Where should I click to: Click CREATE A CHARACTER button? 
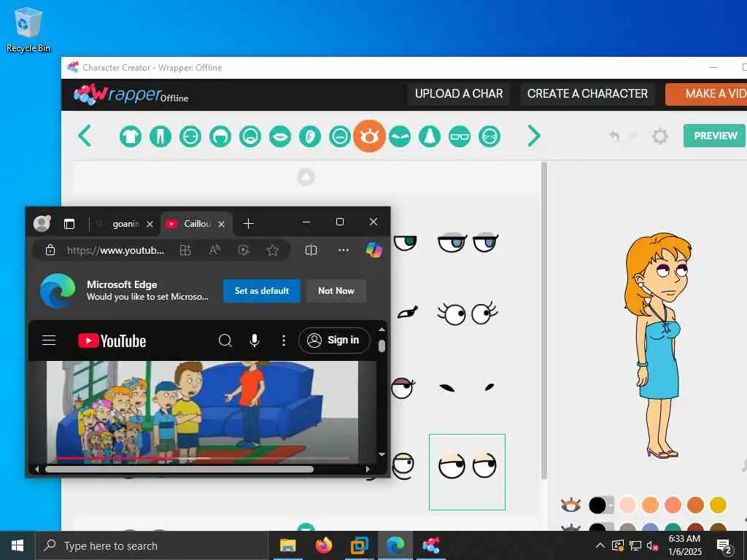point(587,94)
